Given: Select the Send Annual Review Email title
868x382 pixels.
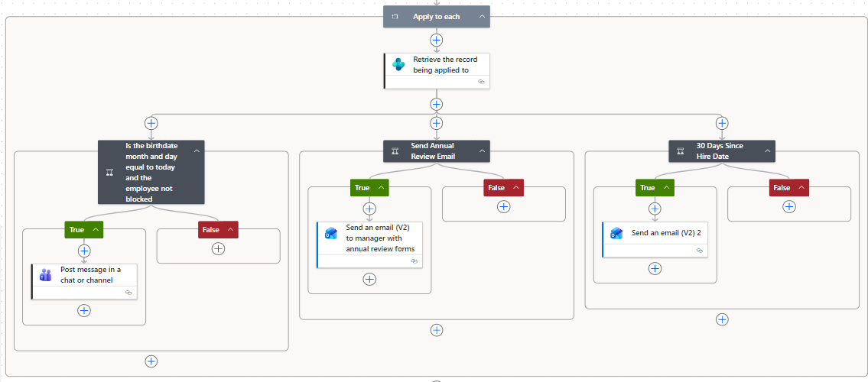Looking at the screenshot, I should [x=433, y=151].
